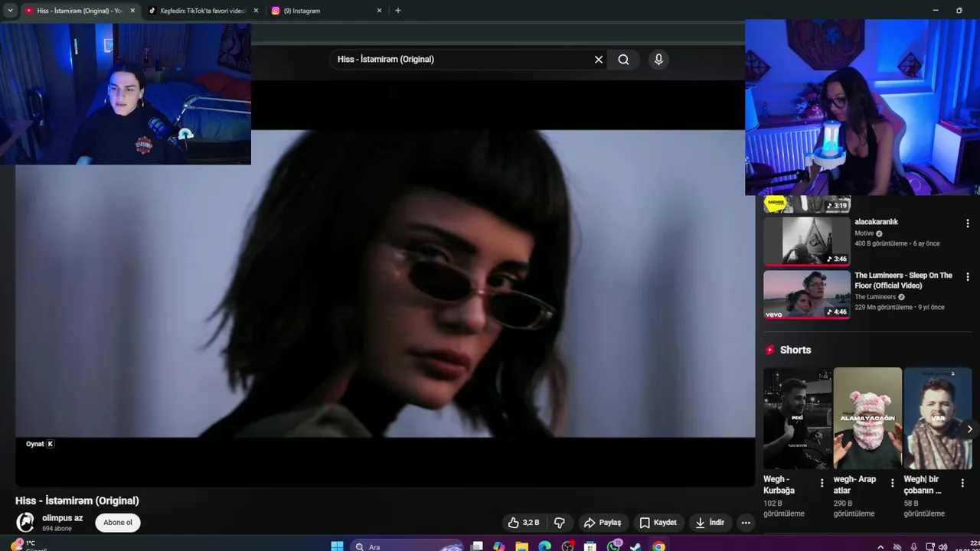Click the alacakaranlık video title

[876, 222]
